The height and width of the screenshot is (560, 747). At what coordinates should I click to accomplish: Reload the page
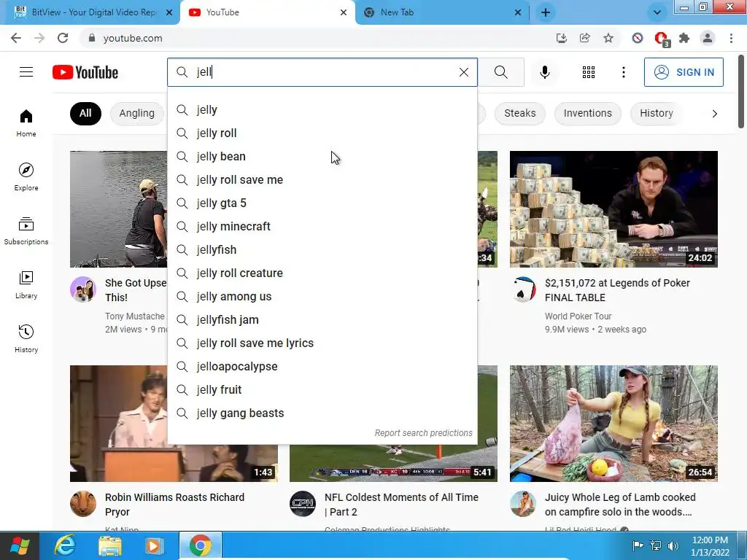pos(63,38)
